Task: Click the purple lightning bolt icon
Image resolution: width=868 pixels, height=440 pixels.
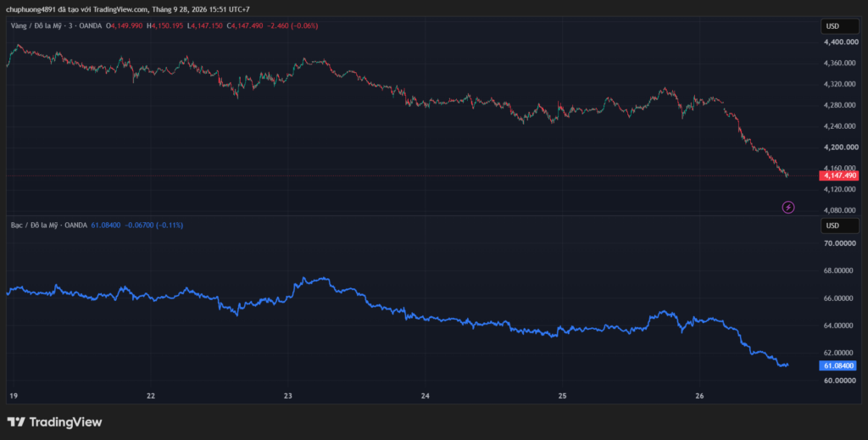Action: click(787, 208)
